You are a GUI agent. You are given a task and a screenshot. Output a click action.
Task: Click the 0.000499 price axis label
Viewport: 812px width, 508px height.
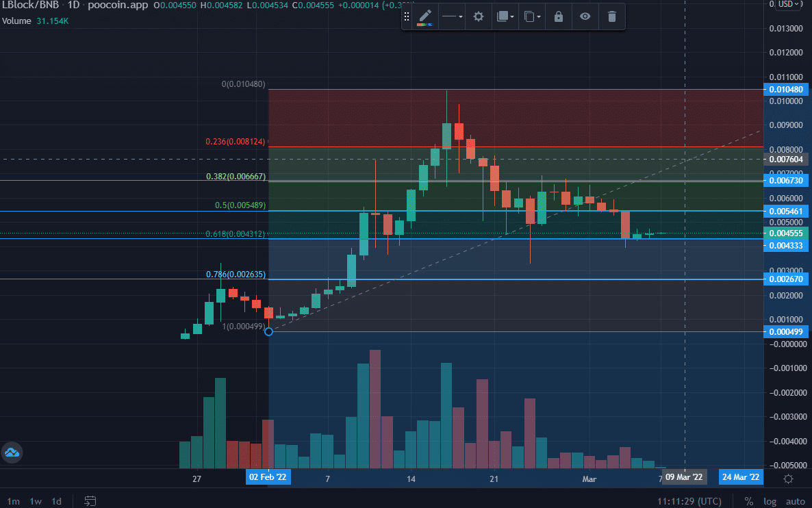coord(786,332)
